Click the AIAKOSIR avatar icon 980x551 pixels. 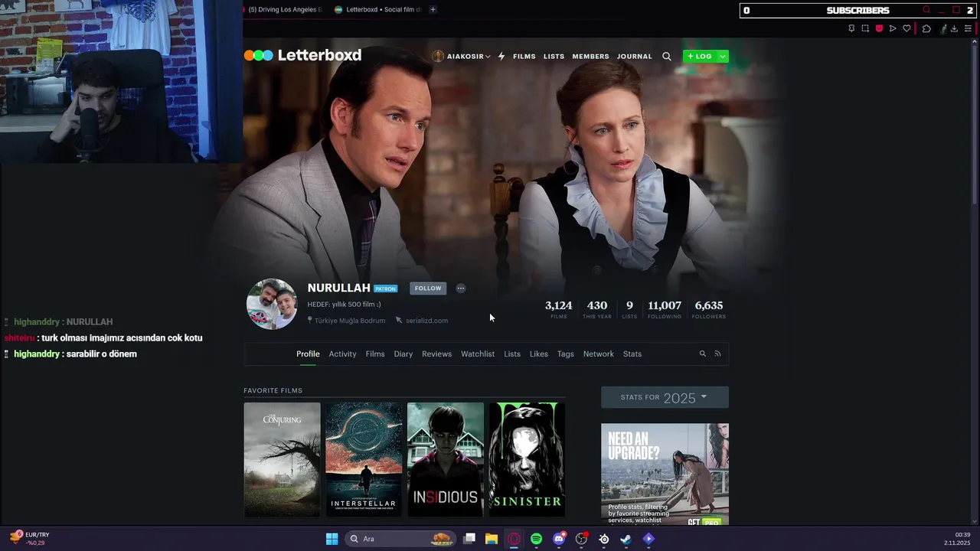click(x=438, y=56)
